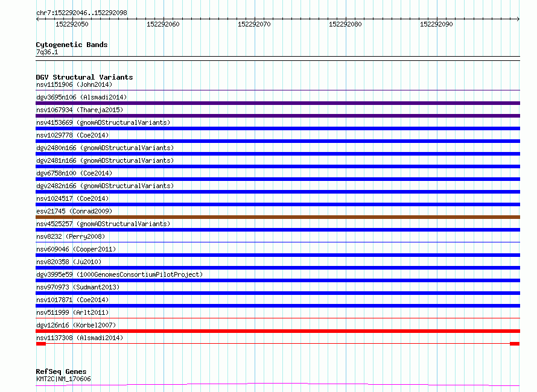Select variant nsv609046 (Cooper2011) label
This screenshot has height=392, width=537.
point(76,249)
